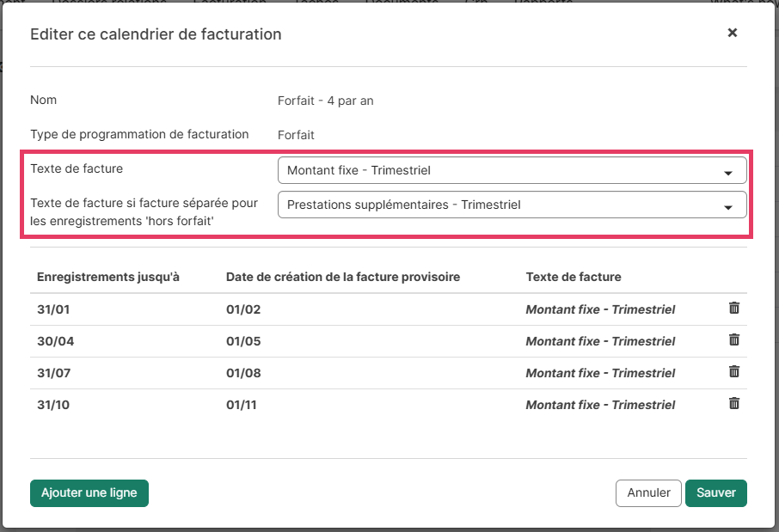Open the 'Texte de facture' dropdown
The image size is (779, 532).
pyautogui.click(x=512, y=171)
